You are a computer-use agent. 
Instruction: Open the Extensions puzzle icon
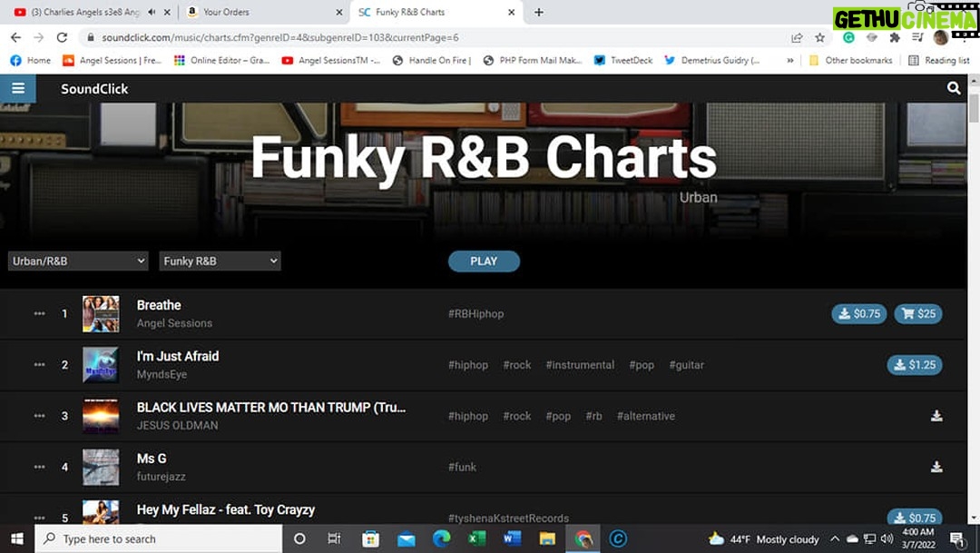pyautogui.click(x=895, y=37)
